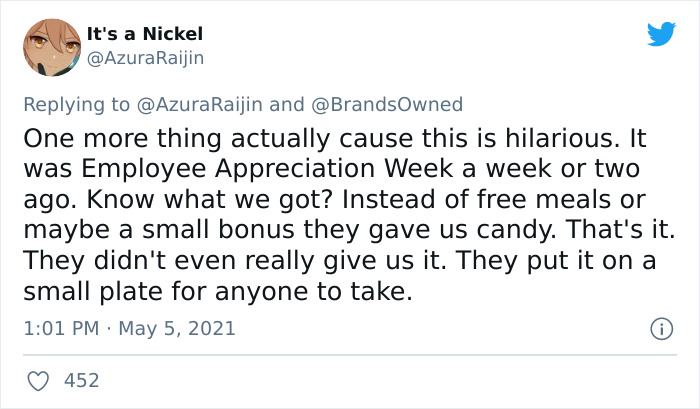Open the circled info icon
Image resolution: width=700 pixels, height=409 pixels.
tap(662, 329)
